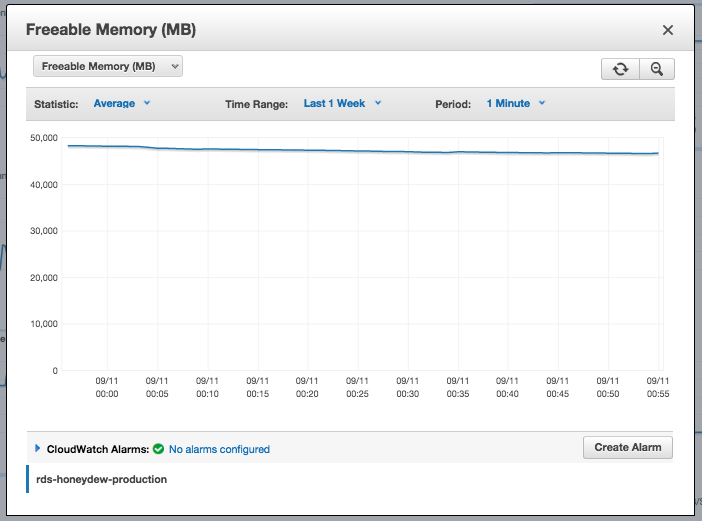Screen dimensions: 702x521
Task: Click the blue memory line in graph
Action: pos(360,150)
